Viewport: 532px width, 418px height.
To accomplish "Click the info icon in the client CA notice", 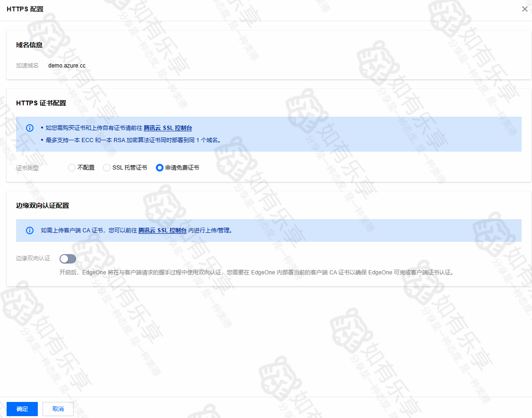I will point(30,230).
